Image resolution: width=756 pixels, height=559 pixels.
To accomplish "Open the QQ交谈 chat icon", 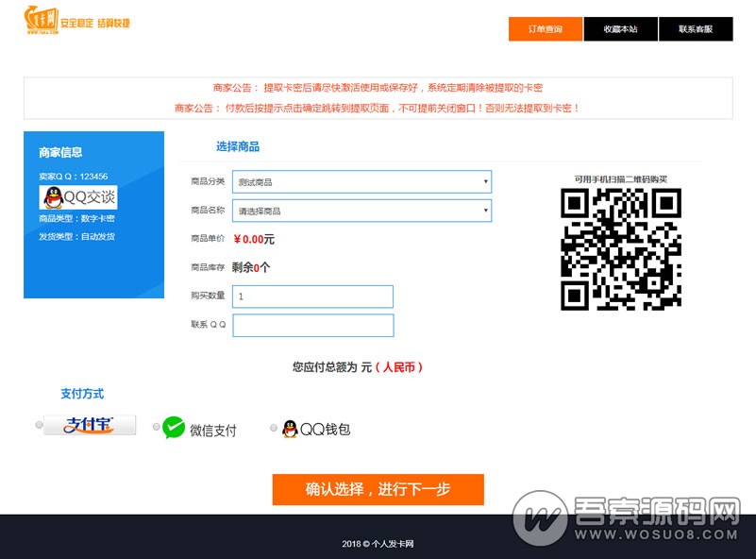I will pos(78,197).
